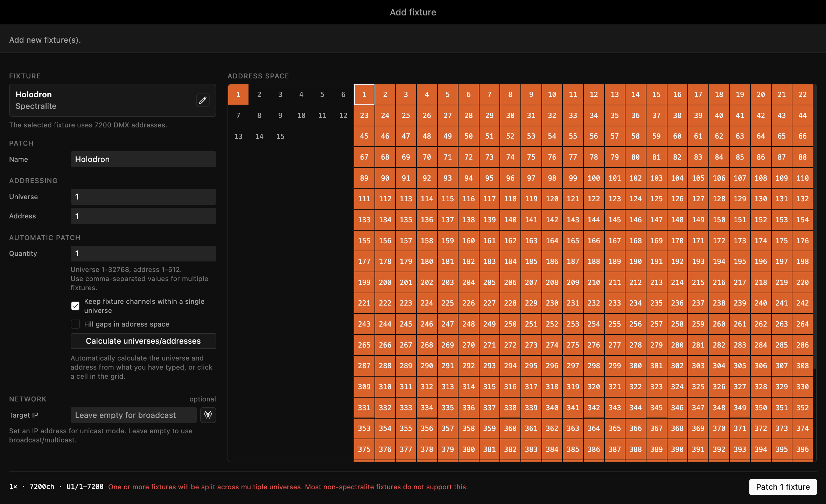Select universe 3 in universe list
Screen dimensions: 826x504
(280, 94)
